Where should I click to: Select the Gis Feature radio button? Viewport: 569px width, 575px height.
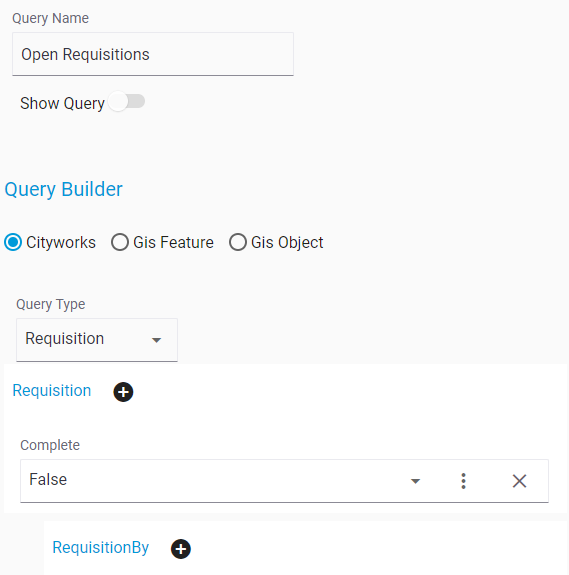click(x=120, y=242)
